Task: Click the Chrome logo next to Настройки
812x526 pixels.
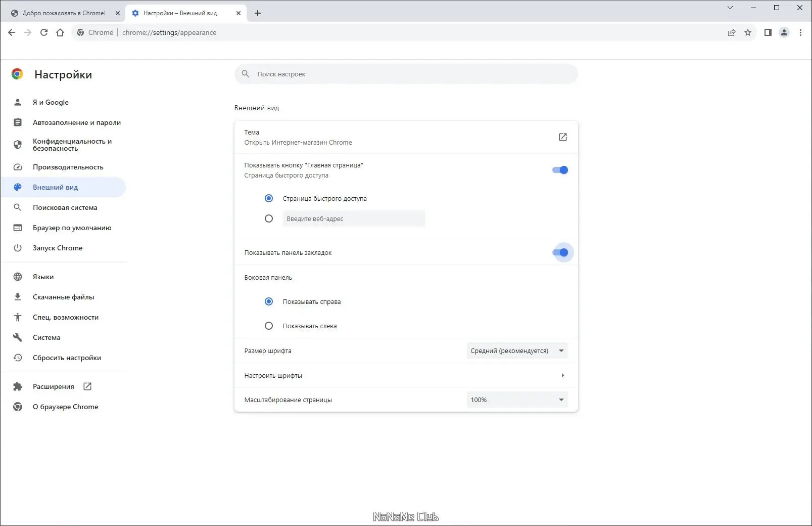Action: (x=17, y=74)
